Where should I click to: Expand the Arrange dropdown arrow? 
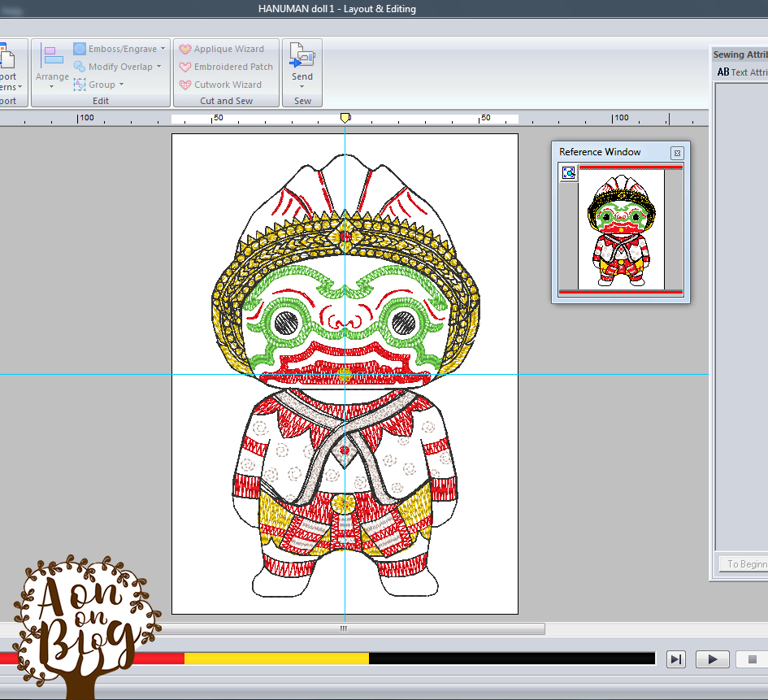click(52, 87)
